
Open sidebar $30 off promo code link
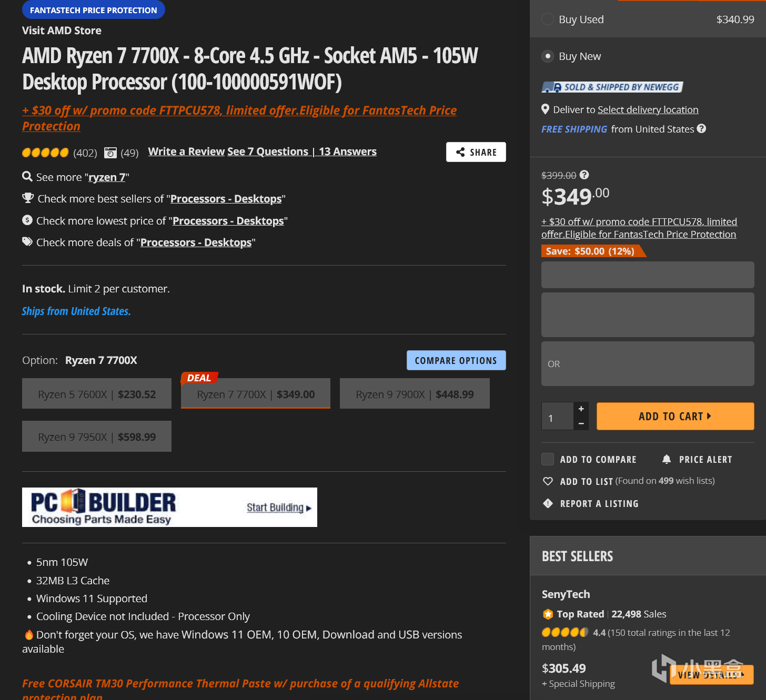point(639,228)
